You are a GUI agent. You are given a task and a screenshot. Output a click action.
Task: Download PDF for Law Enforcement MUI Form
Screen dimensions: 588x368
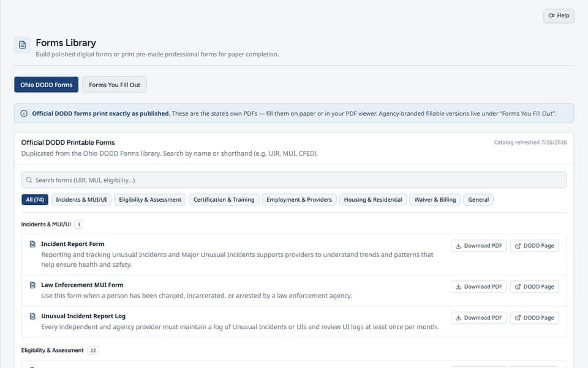click(478, 287)
